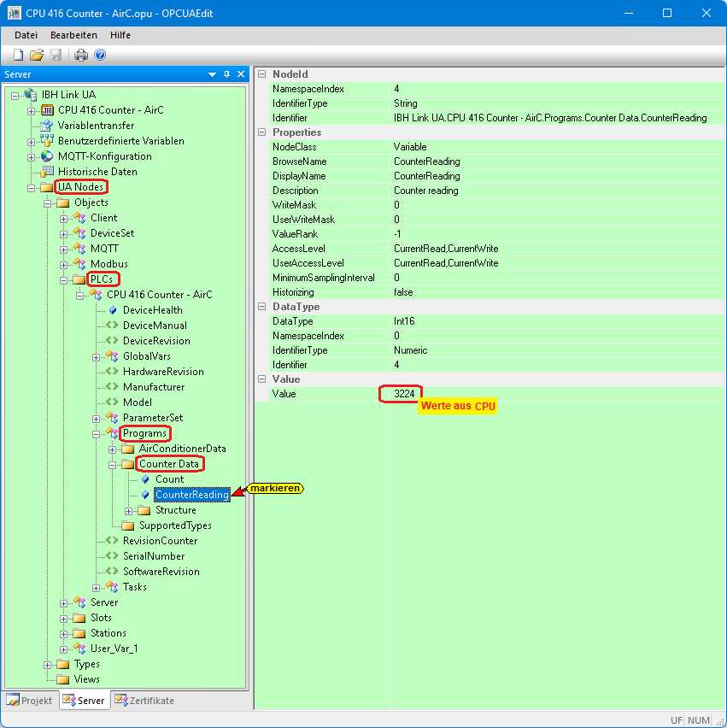Click the CPU 416 Counter - AirC chip icon
727x728 pixels.
pyautogui.click(x=47, y=110)
